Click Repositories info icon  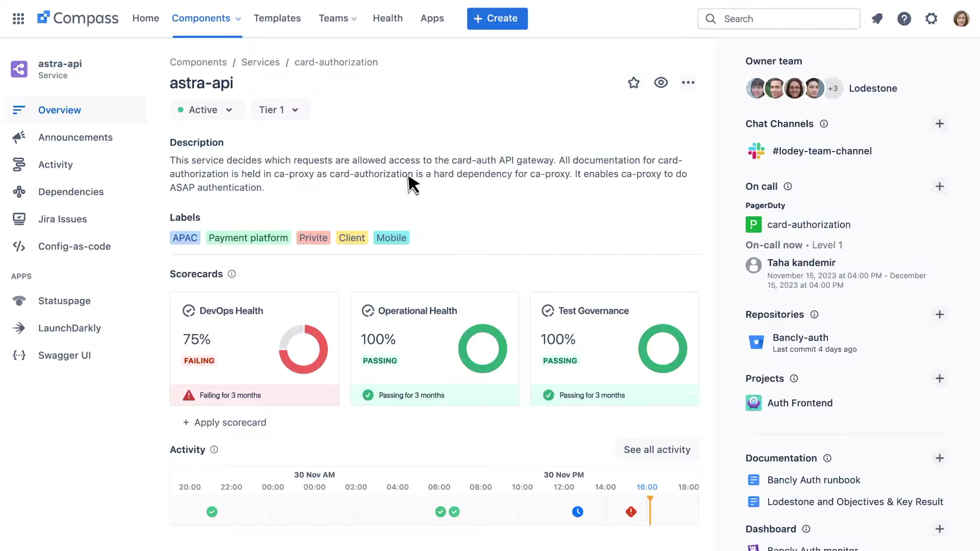[814, 314]
